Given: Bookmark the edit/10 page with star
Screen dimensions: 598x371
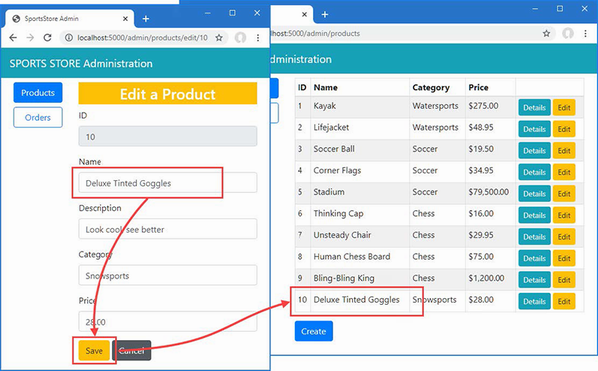Looking at the screenshot, I should coord(219,37).
